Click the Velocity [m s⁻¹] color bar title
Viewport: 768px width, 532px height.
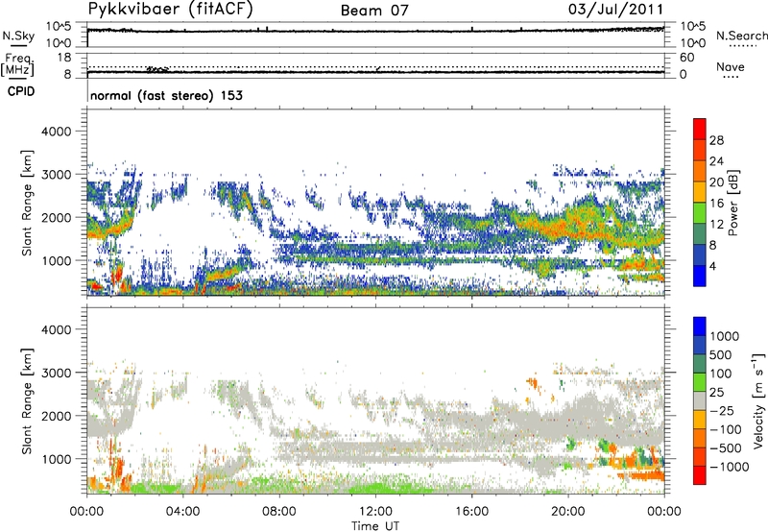coord(758,400)
